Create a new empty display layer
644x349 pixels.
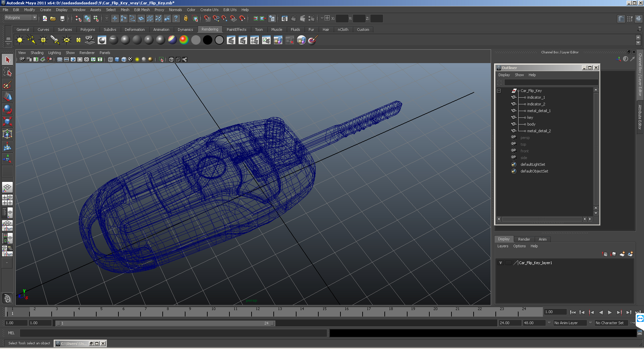(x=622, y=254)
